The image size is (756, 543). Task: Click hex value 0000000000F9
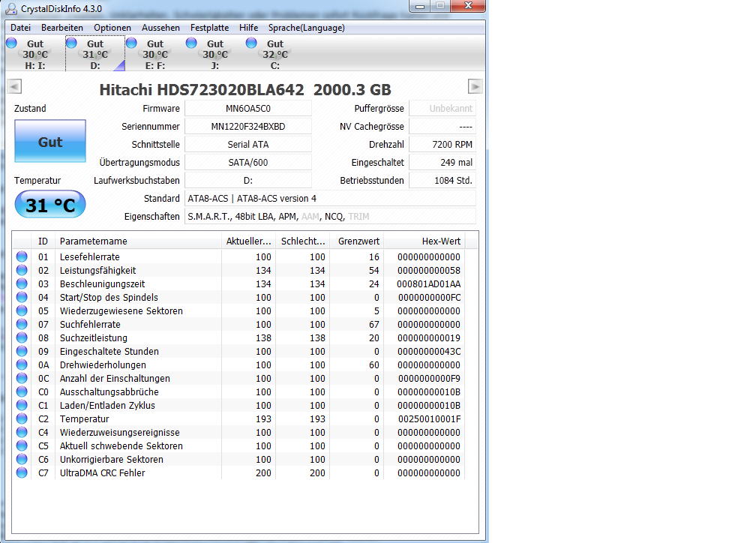tap(429, 379)
